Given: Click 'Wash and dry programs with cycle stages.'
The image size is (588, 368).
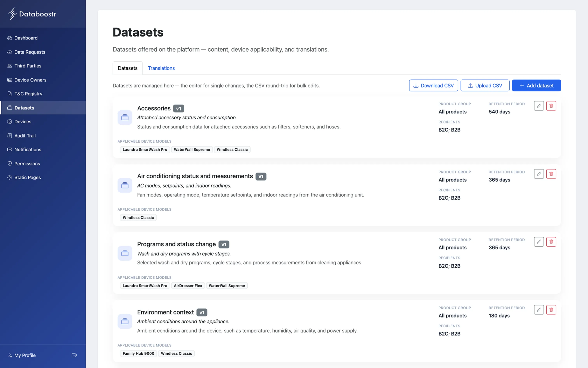Looking at the screenshot, I should click(184, 254).
